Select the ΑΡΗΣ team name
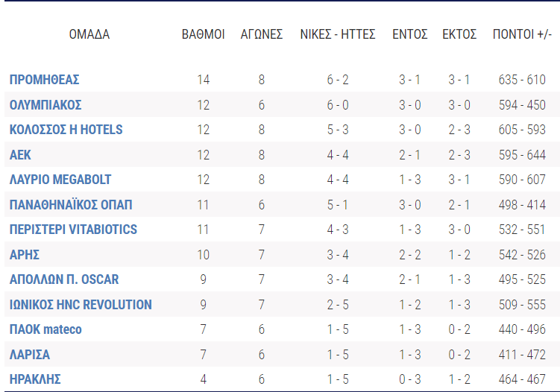This screenshot has height=392, width=560. pos(25,255)
